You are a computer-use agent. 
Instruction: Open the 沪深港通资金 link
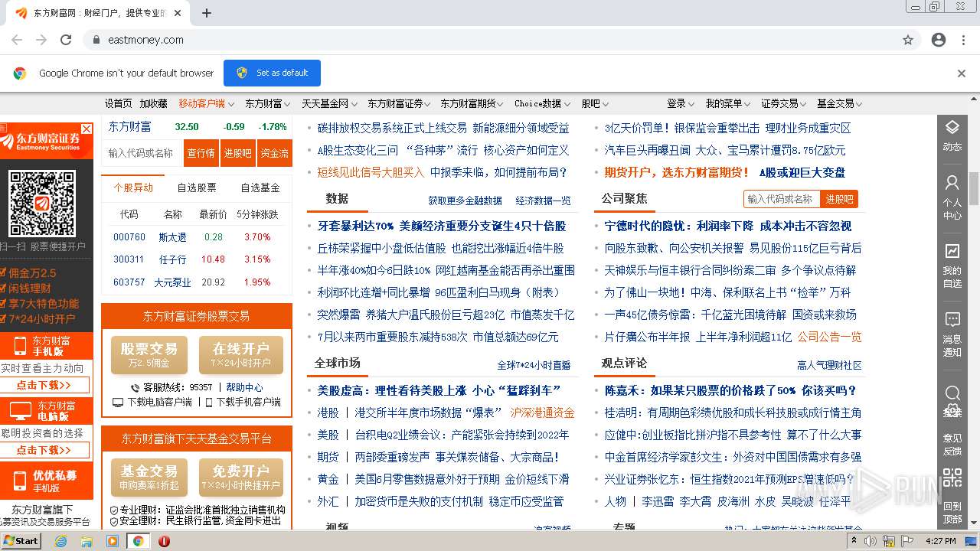click(x=543, y=412)
